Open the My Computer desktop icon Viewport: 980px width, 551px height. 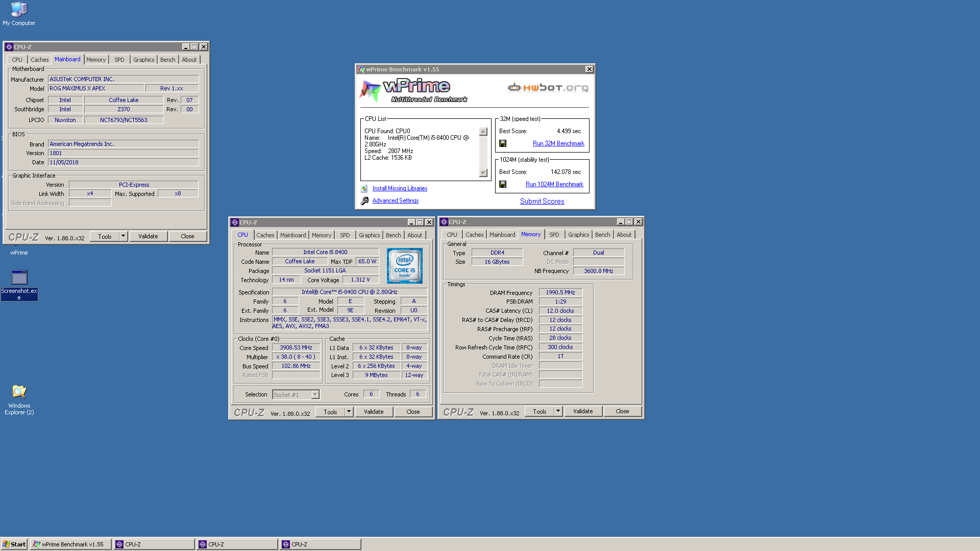19,14
